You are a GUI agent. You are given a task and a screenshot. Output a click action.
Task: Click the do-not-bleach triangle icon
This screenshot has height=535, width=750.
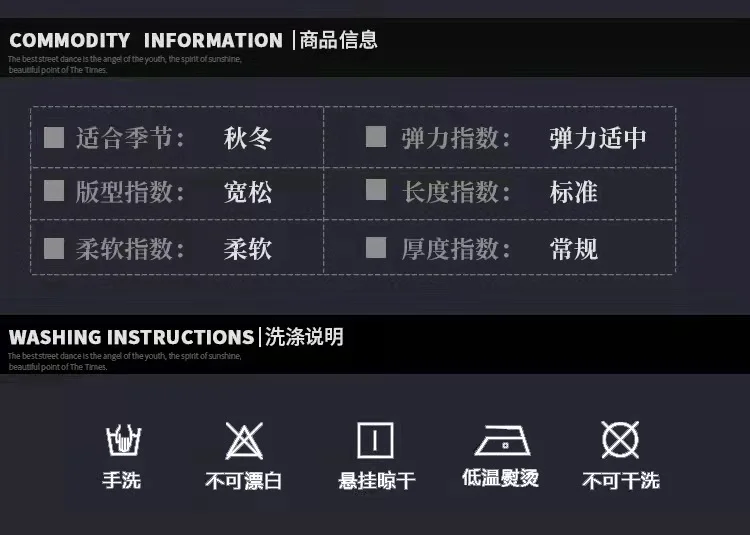click(x=244, y=440)
